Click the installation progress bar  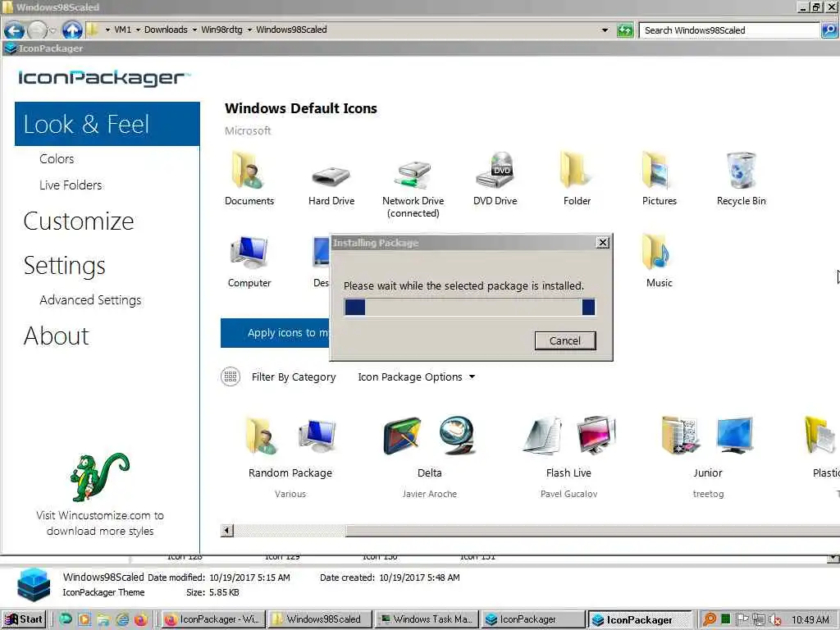(470, 307)
